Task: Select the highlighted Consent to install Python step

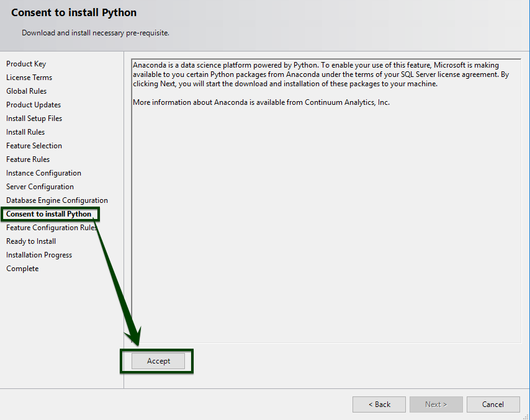Action: [x=48, y=214]
